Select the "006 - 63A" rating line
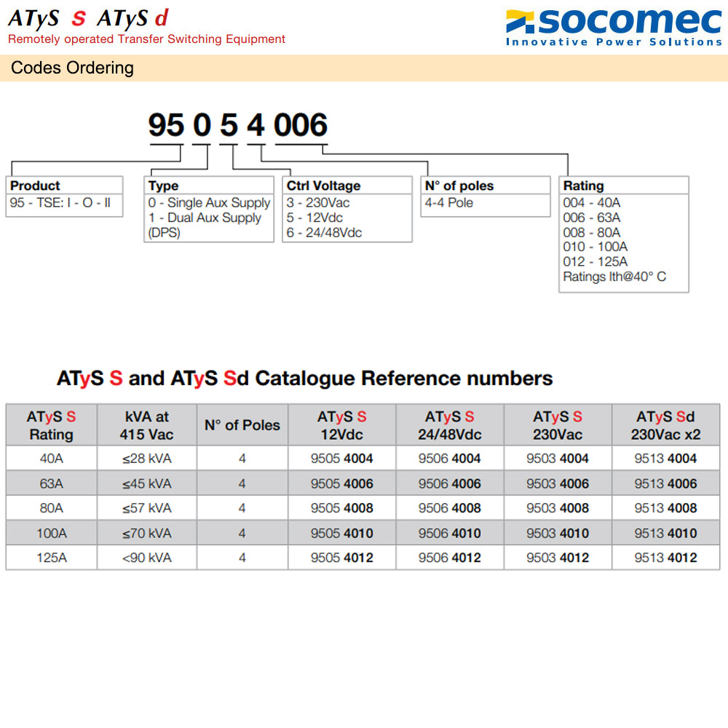728x728 pixels. pos(592,218)
